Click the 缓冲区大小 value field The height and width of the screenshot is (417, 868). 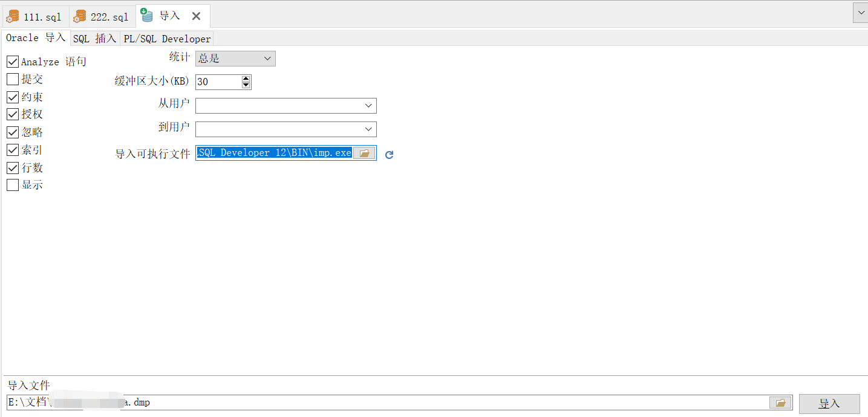coord(218,82)
